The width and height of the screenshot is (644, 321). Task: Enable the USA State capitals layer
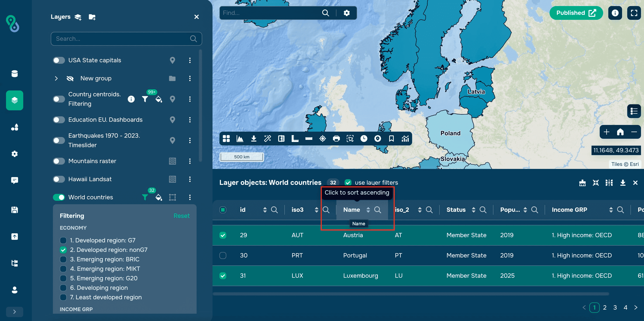coord(59,60)
